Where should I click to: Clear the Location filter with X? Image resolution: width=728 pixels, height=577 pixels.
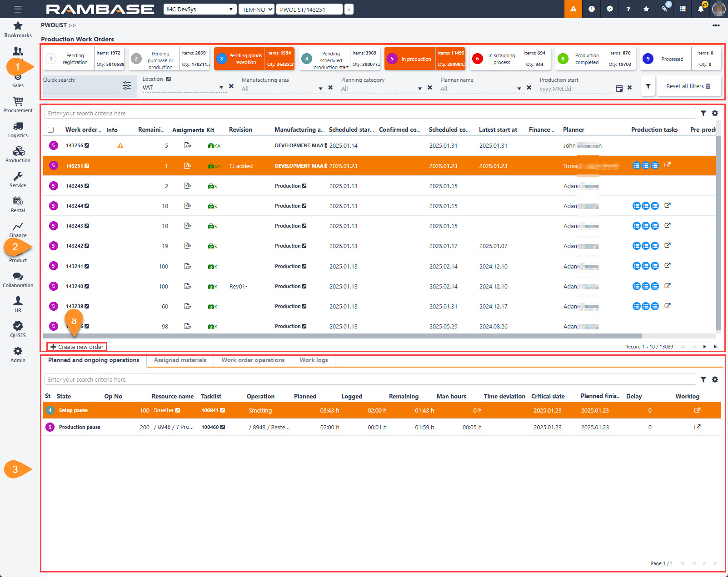[231, 86]
